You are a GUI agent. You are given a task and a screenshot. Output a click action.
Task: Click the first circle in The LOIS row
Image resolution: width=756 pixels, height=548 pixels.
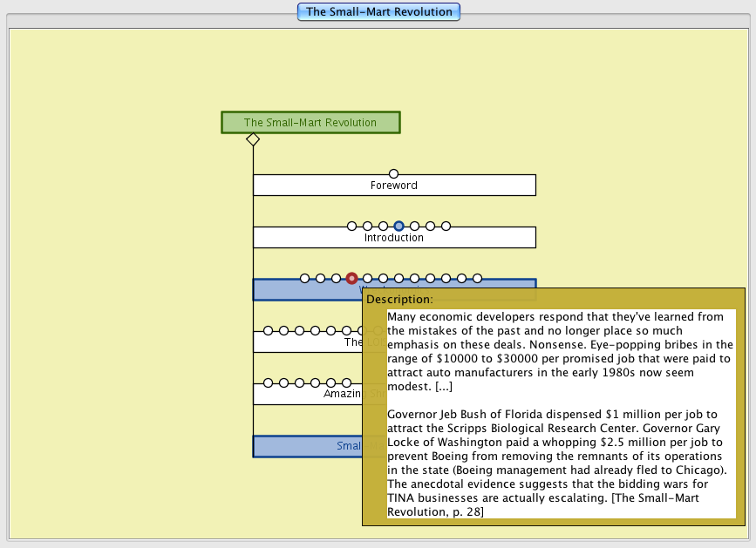(268, 330)
